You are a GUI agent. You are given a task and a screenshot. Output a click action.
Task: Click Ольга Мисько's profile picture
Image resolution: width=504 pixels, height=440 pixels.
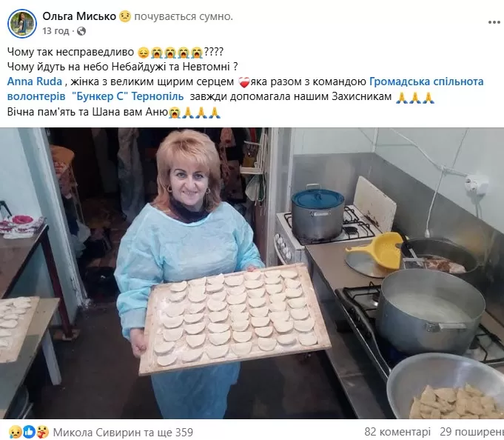pos(22,24)
